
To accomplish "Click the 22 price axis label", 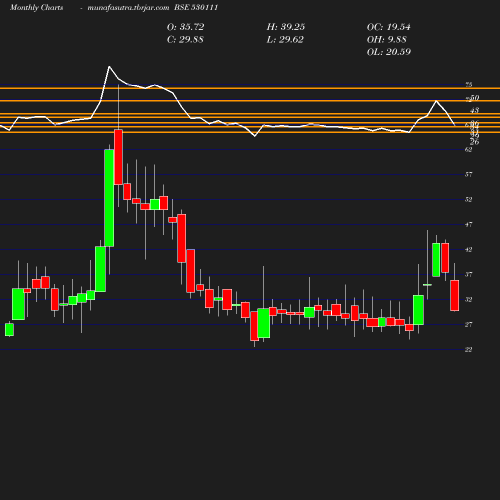I will (469, 350).
